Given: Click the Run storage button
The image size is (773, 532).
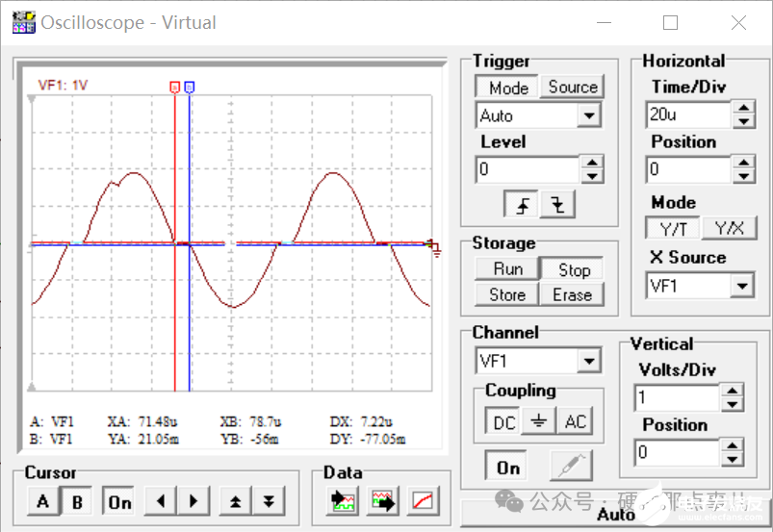Looking at the screenshot, I should point(507,269).
